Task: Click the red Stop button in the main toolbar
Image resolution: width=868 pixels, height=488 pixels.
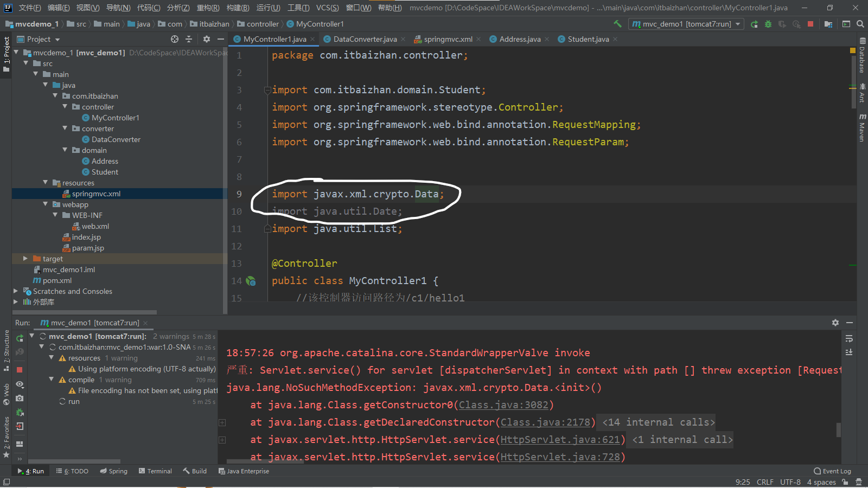Action: pyautogui.click(x=810, y=24)
